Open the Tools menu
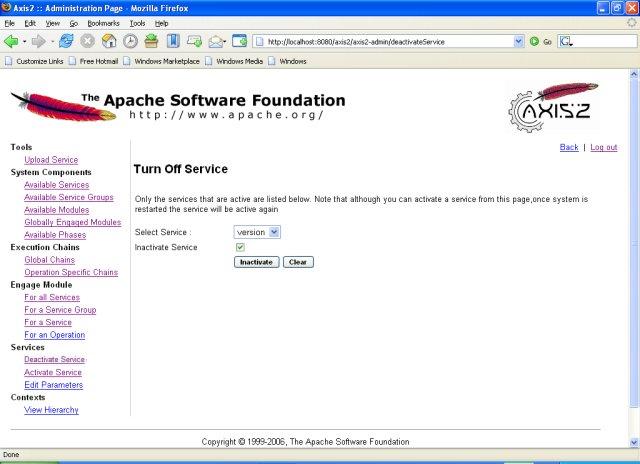The width and height of the screenshot is (640, 464). [x=137, y=22]
